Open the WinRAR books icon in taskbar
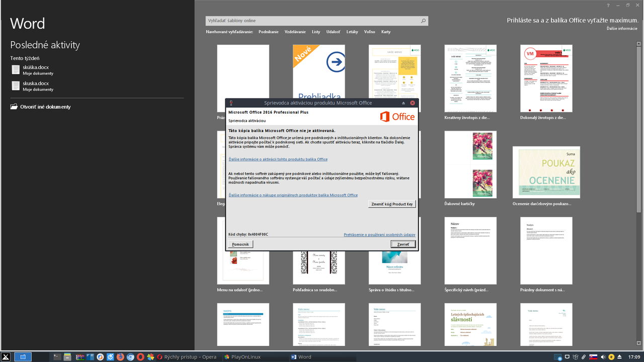Viewport: 644px width, 362px height. pos(80,357)
